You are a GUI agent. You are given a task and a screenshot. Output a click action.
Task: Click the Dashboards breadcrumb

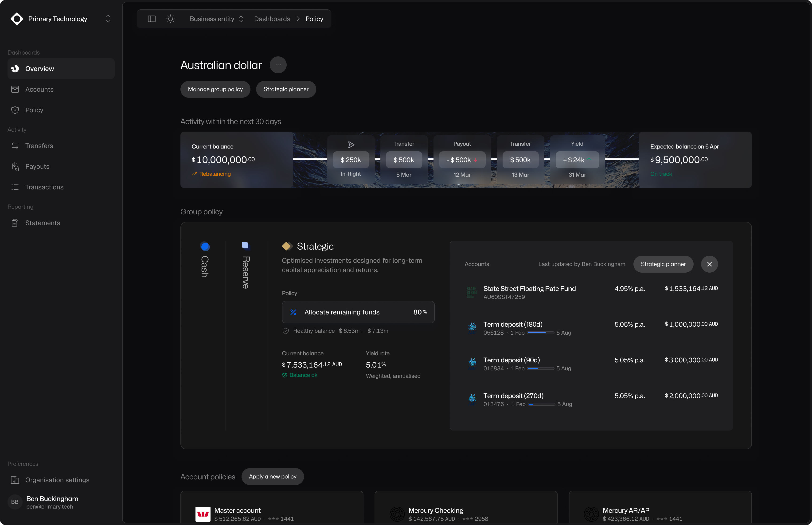(272, 19)
